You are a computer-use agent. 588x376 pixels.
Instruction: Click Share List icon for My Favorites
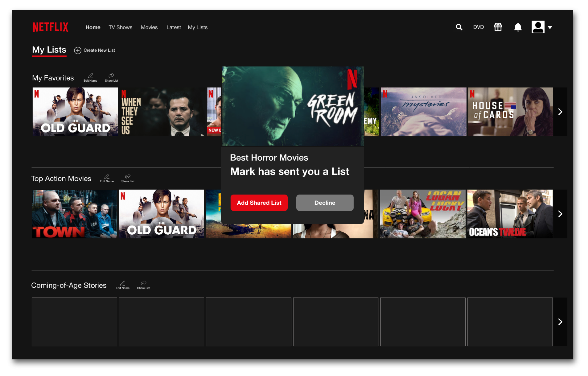(x=111, y=76)
